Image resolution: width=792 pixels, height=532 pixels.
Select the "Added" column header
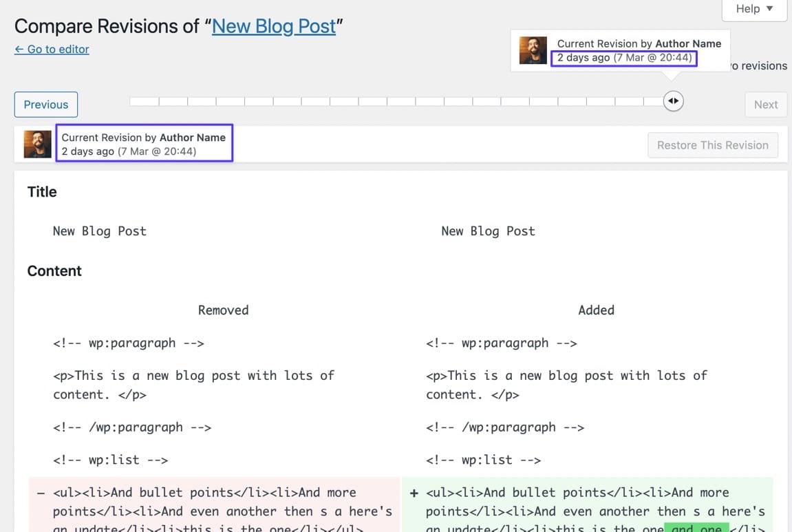pos(596,310)
